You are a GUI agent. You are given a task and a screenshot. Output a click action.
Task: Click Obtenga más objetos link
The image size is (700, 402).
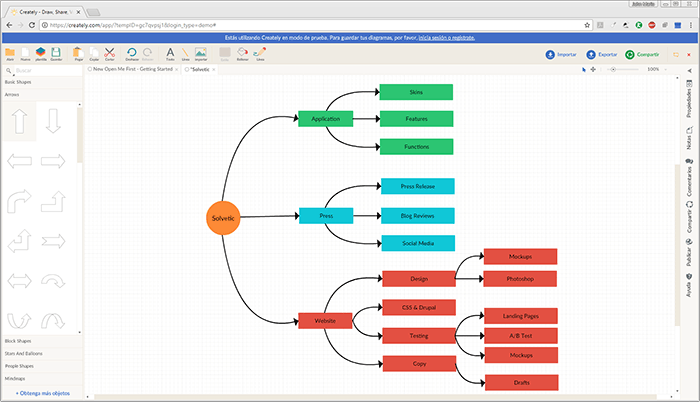tap(43, 394)
